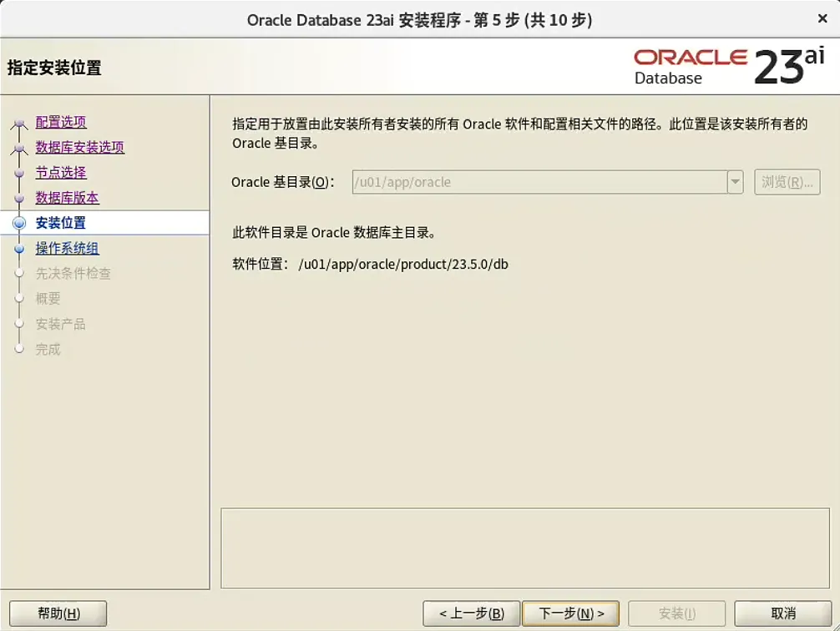Click the 数据库安装选项 step marker icon
Screen dimensions: 840x631
(x=20, y=148)
